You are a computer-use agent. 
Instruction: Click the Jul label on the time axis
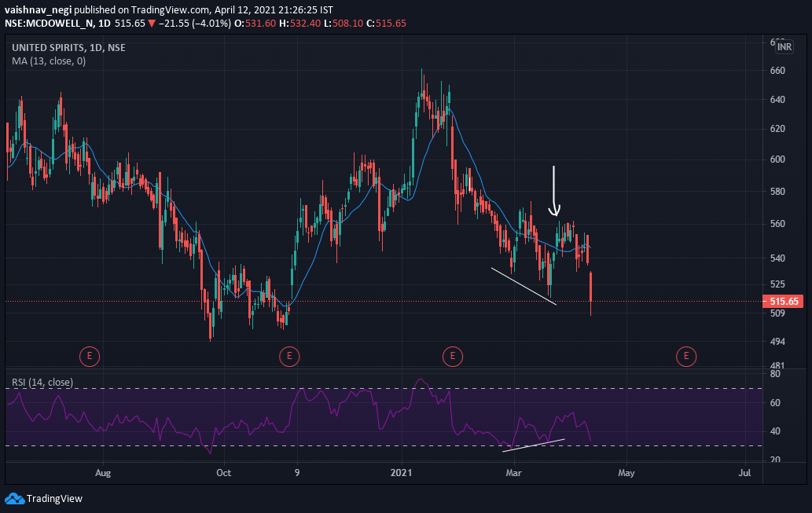[744, 473]
